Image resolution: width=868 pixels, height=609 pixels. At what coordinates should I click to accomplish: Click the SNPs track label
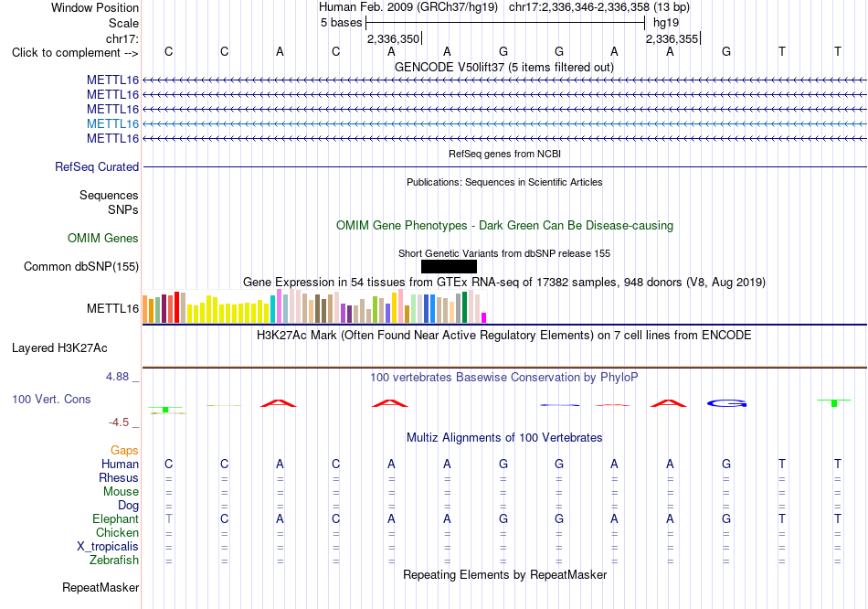click(123, 209)
